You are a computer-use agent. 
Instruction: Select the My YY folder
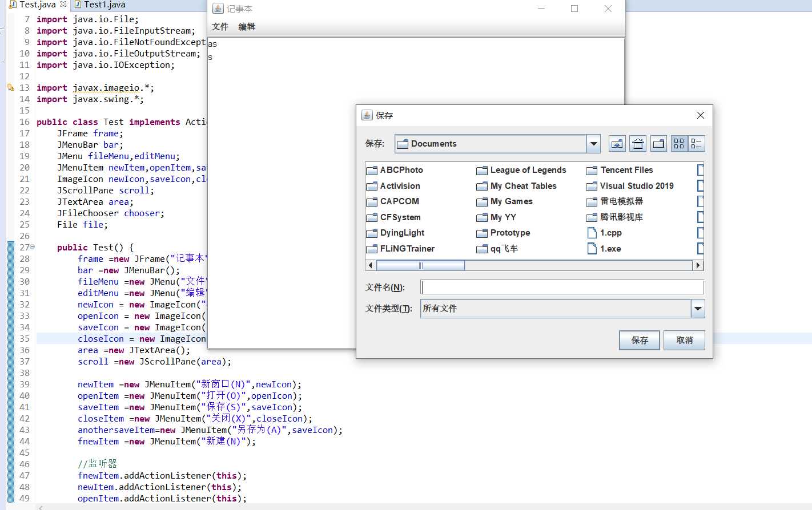pyautogui.click(x=496, y=217)
